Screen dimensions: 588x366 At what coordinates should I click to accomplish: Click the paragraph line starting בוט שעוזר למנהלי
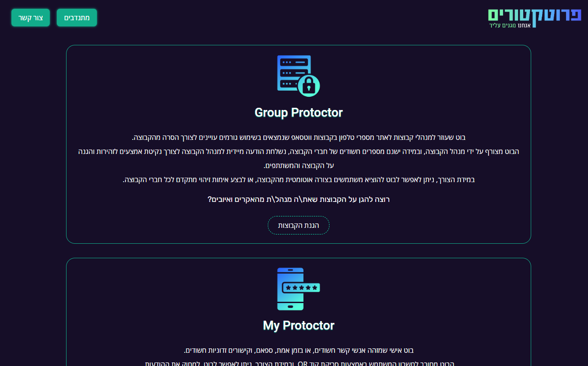pyautogui.click(x=299, y=137)
